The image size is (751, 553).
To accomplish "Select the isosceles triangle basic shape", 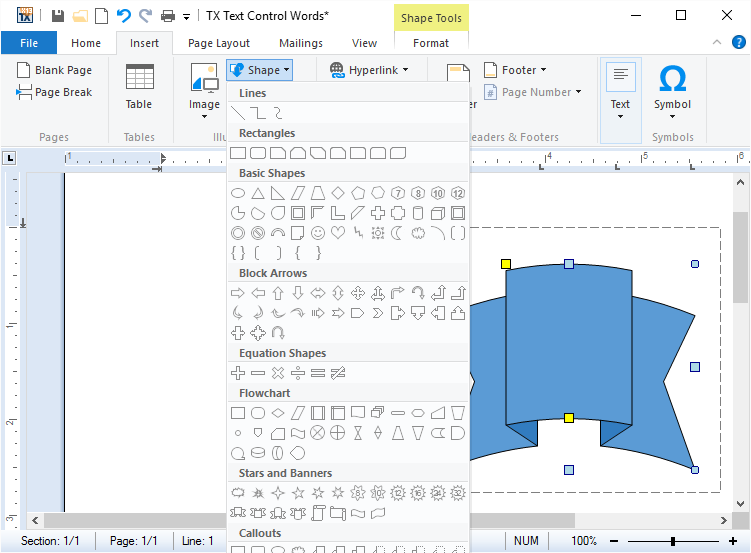I will [x=258, y=193].
